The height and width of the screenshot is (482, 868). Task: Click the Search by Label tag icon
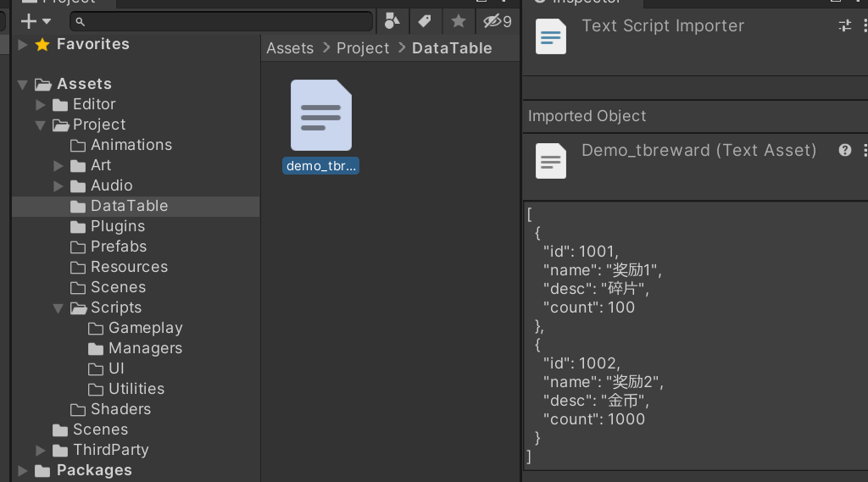click(x=425, y=21)
